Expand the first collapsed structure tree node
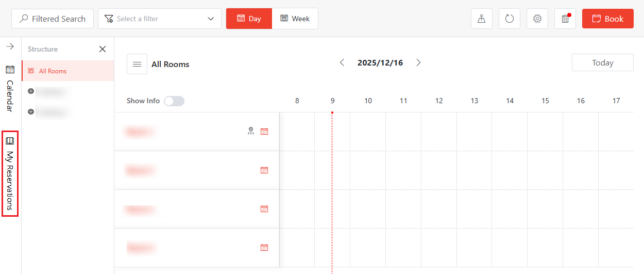The width and height of the screenshot is (644, 274). 31,91
